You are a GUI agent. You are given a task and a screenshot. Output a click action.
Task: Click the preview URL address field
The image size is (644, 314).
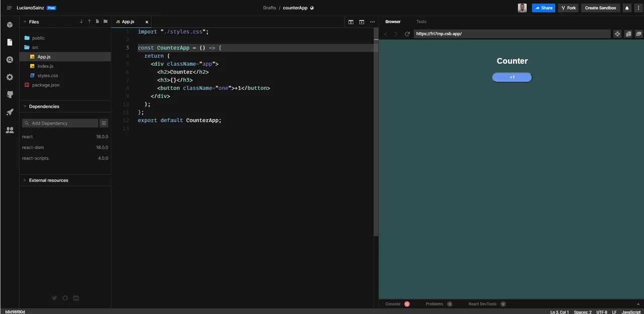(x=512, y=34)
